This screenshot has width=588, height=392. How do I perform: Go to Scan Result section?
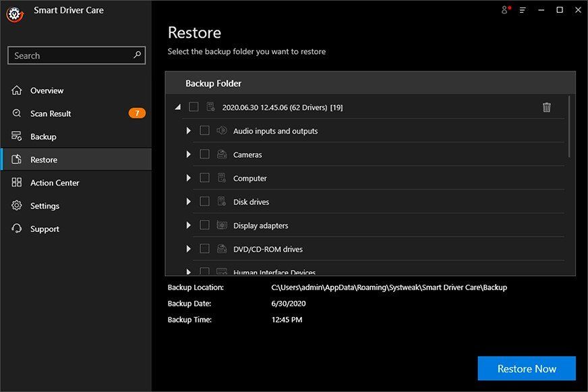[x=76, y=113]
